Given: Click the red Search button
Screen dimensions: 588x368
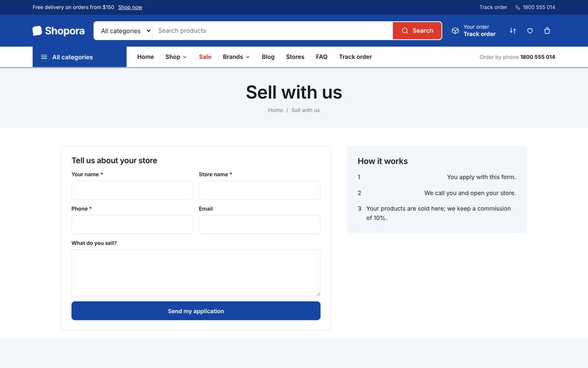Looking at the screenshot, I should (x=417, y=30).
